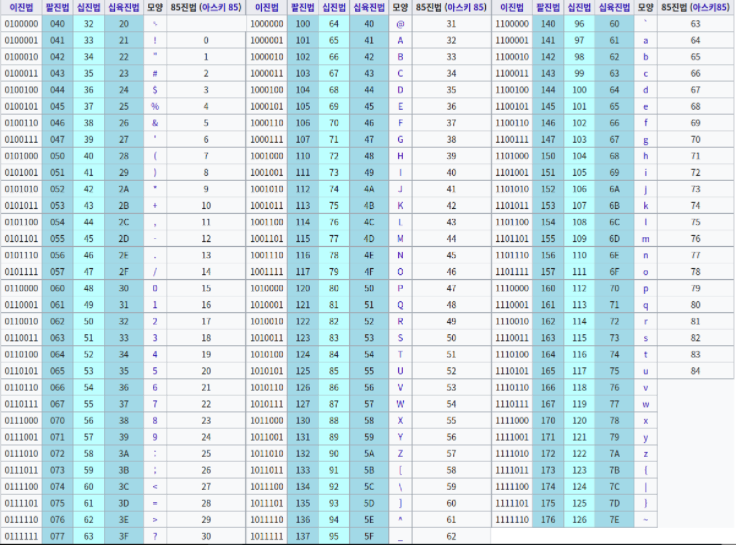
Task: Click binary value 1011010
Action: click(x=267, y=453)
